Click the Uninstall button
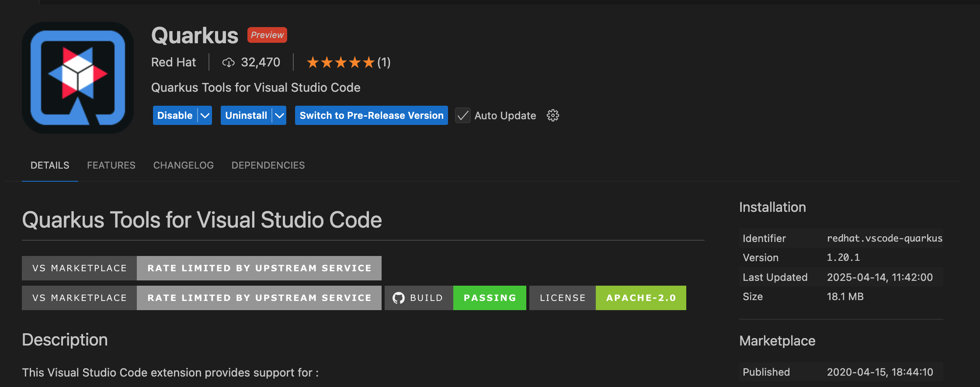Viewport: 980px width, 387px height. [246, 115]
